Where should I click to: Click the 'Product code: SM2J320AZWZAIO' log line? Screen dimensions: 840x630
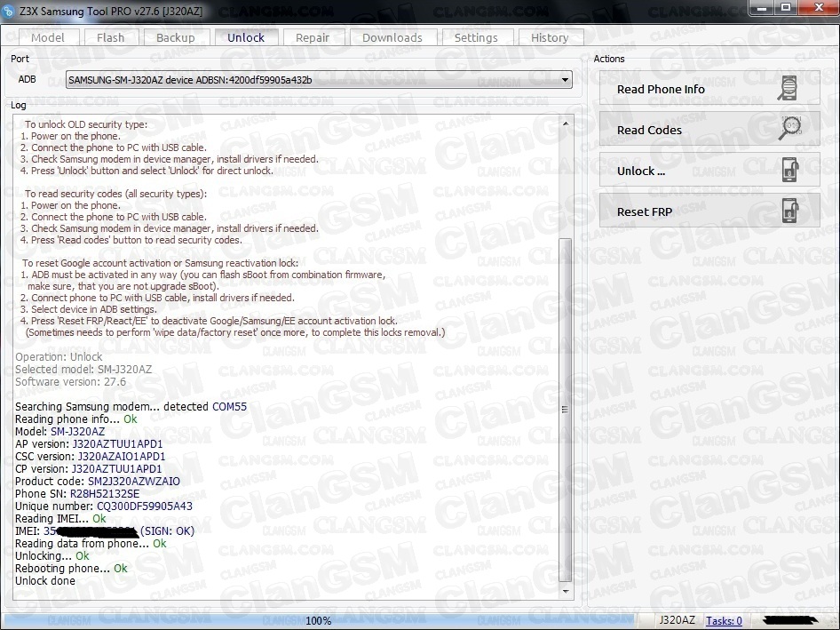98,481
